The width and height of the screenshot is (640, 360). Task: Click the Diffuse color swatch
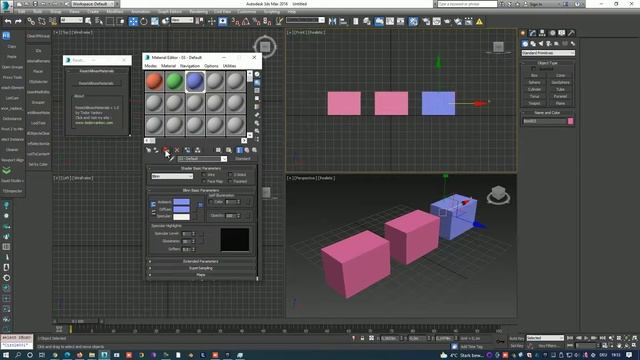point(181,209)
